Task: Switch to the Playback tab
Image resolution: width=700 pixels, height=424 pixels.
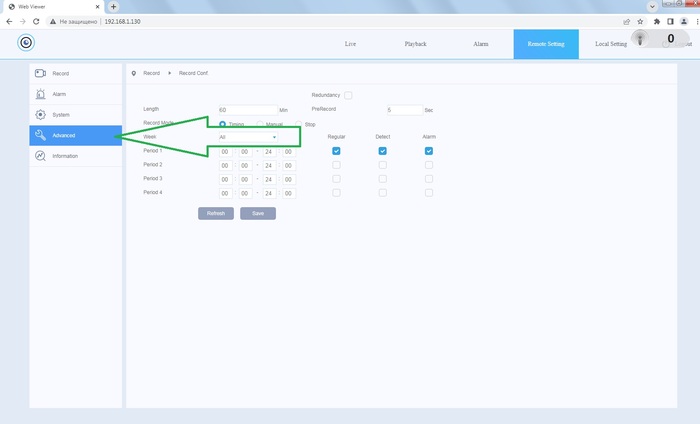Action: point(415,44)
